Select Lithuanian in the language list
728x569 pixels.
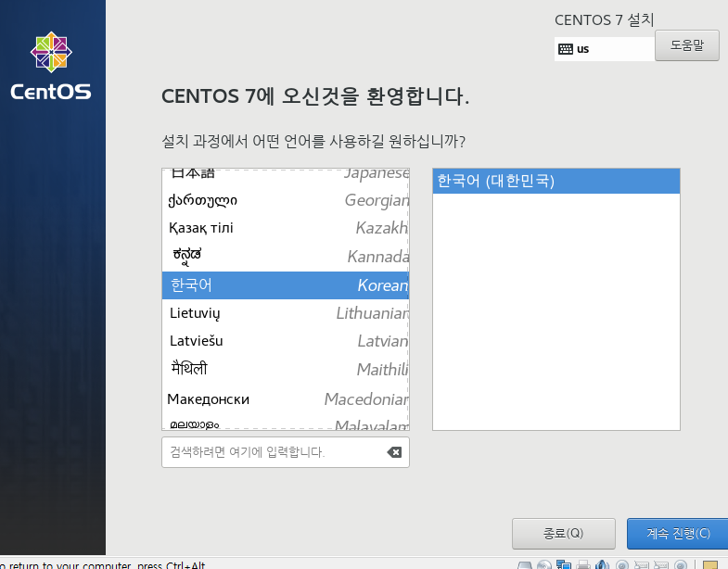pyautogui.click(x=286, y=313)
